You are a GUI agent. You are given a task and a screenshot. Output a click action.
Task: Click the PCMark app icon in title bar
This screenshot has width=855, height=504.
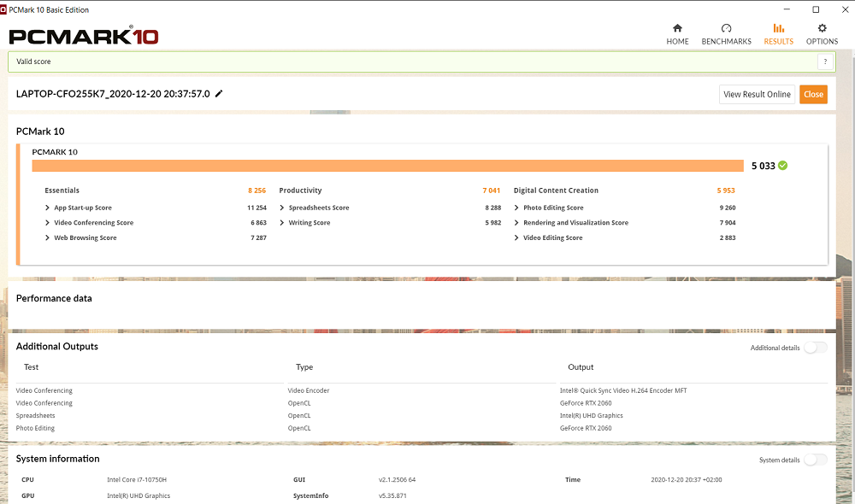tap(3, 9)
